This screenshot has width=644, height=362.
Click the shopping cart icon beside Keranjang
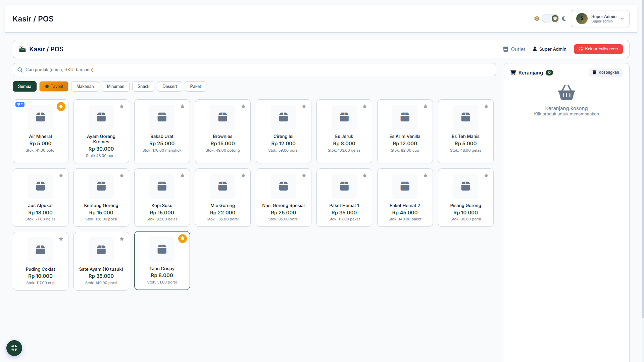pos(513,72)
